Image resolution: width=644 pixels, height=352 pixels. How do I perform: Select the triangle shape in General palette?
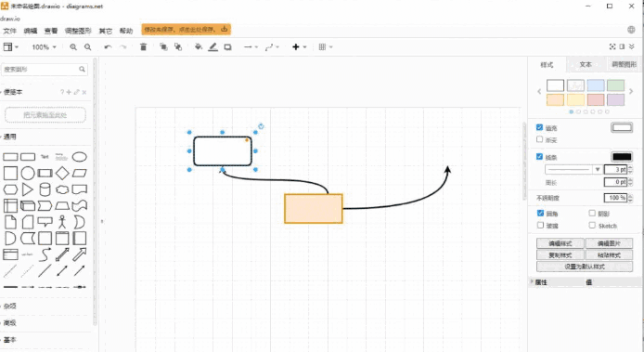pos(28,189)
